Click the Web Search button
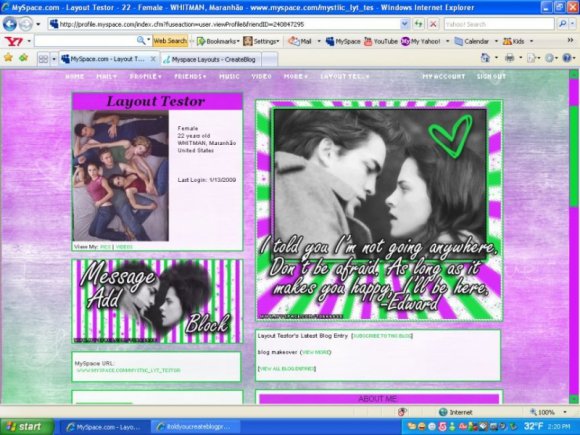Screen dimensions: 580x435 tap(170, 41)
